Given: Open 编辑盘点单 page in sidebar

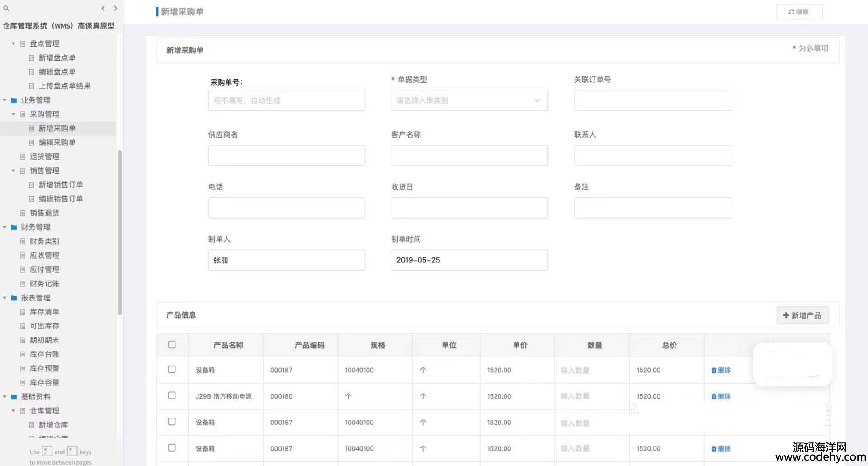Looking at the screenshot, I should (x=57, y=71).
